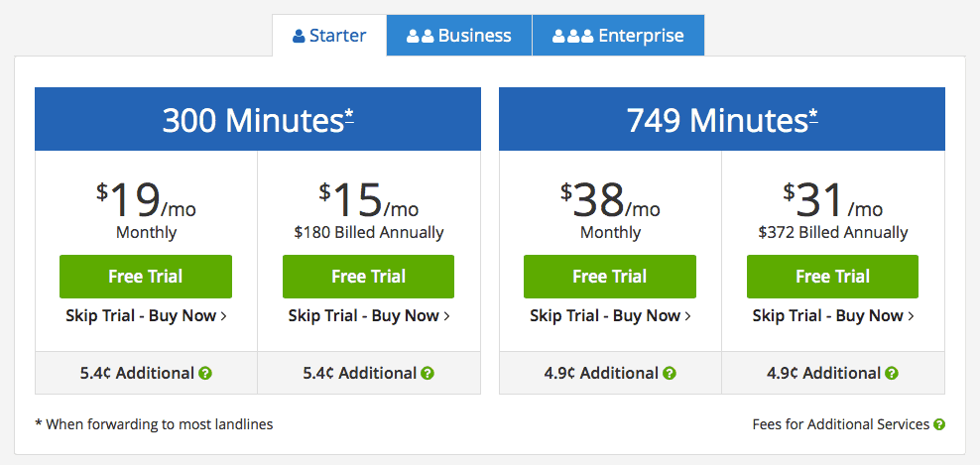Switch to the Business plans tab

pyautogui.click(x=459, y=36)
